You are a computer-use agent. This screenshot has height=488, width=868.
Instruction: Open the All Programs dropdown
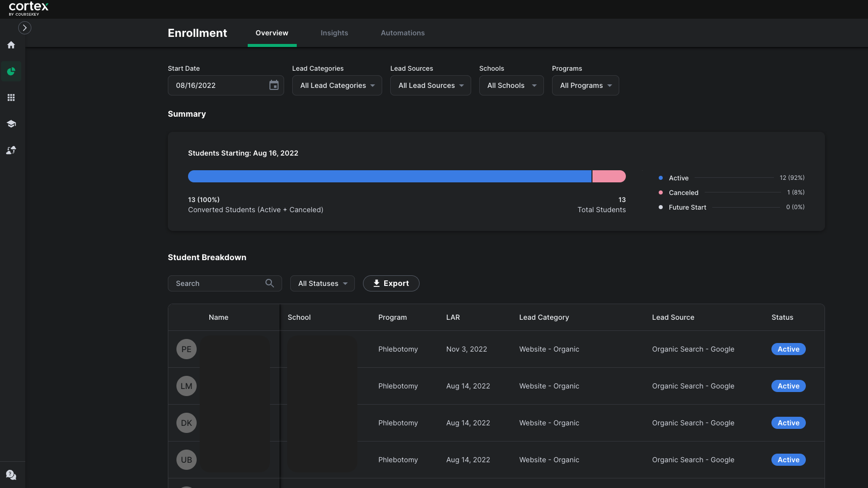click(x=585, y=85)
